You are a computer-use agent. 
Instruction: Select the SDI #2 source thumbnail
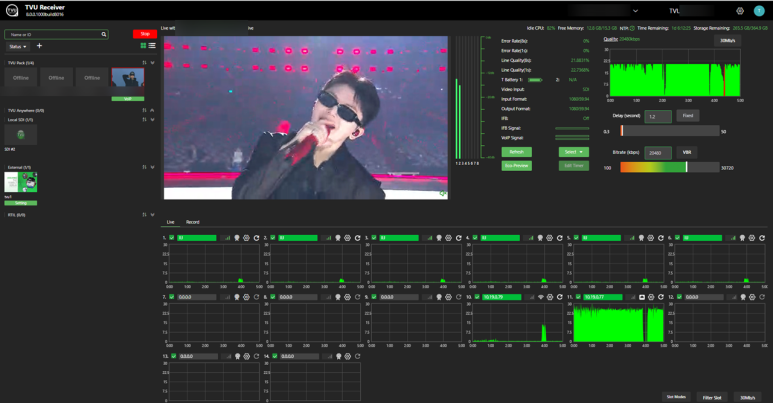point(21,135)
